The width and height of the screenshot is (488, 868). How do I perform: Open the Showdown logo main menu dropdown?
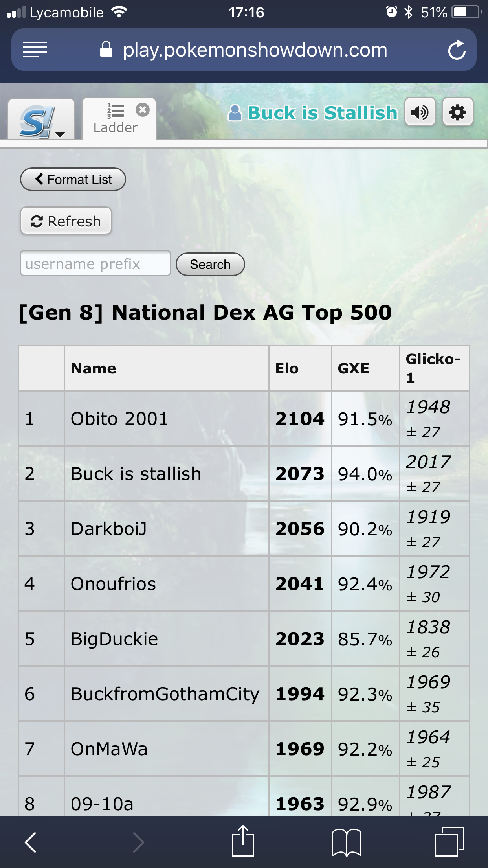click(x=41, y=120)
